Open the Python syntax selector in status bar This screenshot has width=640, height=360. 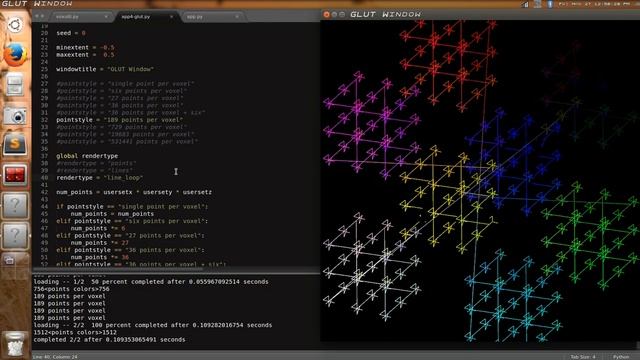pos(621,357)
